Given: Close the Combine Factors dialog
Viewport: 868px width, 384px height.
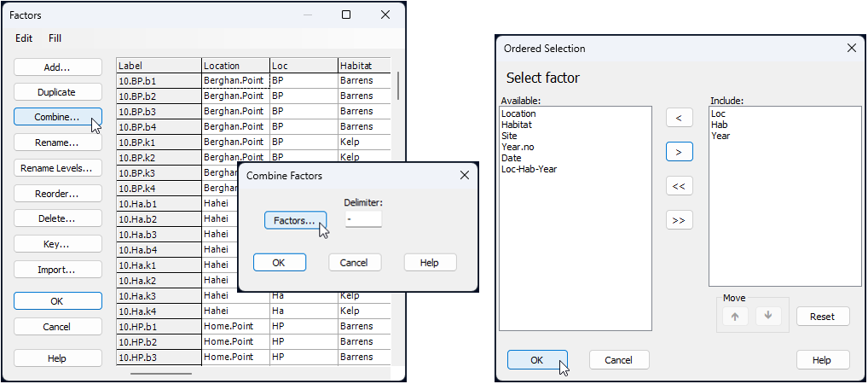Looking at the screenshot, I should coord(465,175).
